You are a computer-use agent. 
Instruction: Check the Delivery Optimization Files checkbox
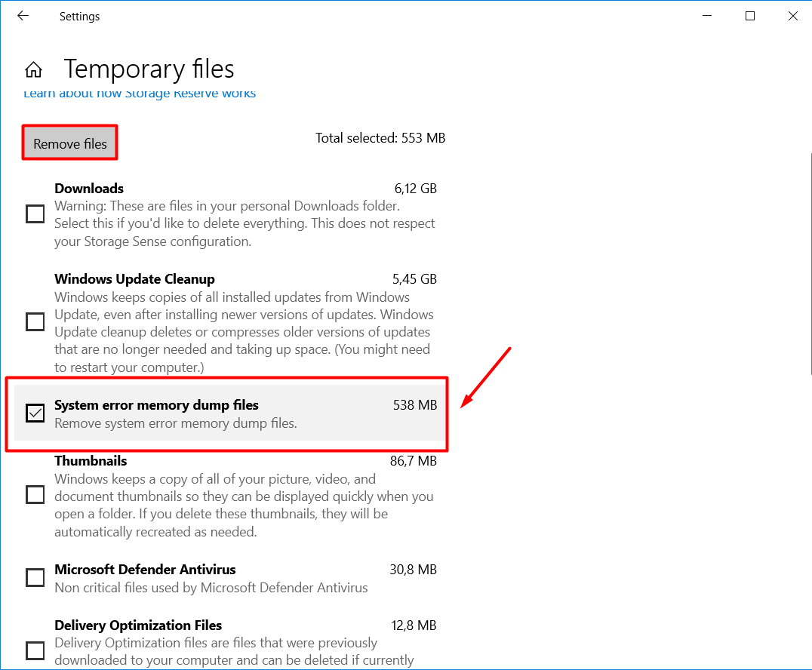(35, 650)
